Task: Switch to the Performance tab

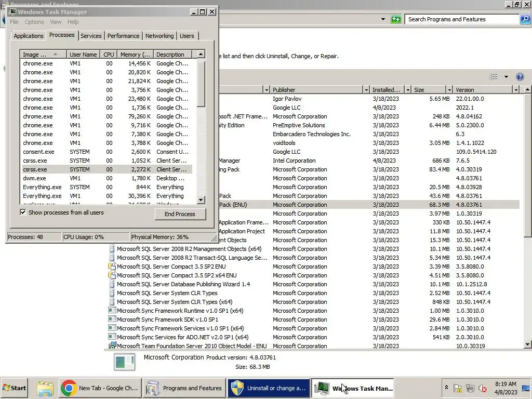Action: 123,36
